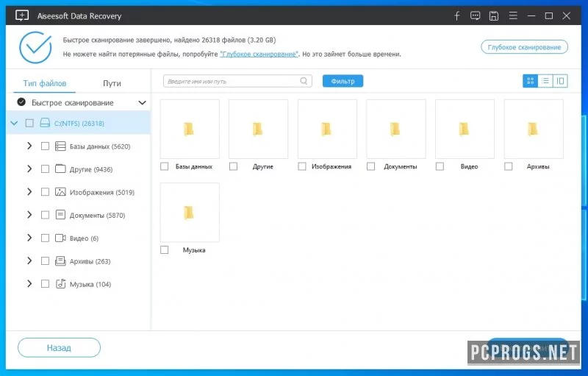Click the search magnifier icon
The width and height of the screenshot is (588, 376).
point(304,81)
